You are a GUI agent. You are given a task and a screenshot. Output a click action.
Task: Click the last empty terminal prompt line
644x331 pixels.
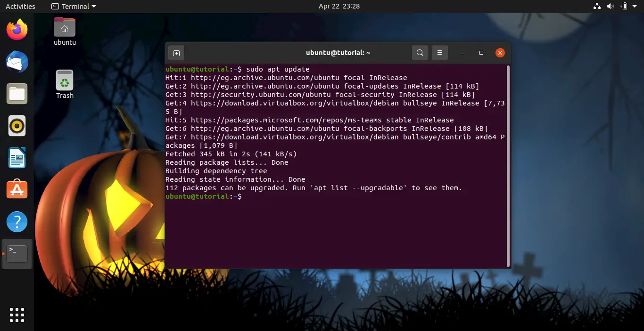(x=204, y=196)
